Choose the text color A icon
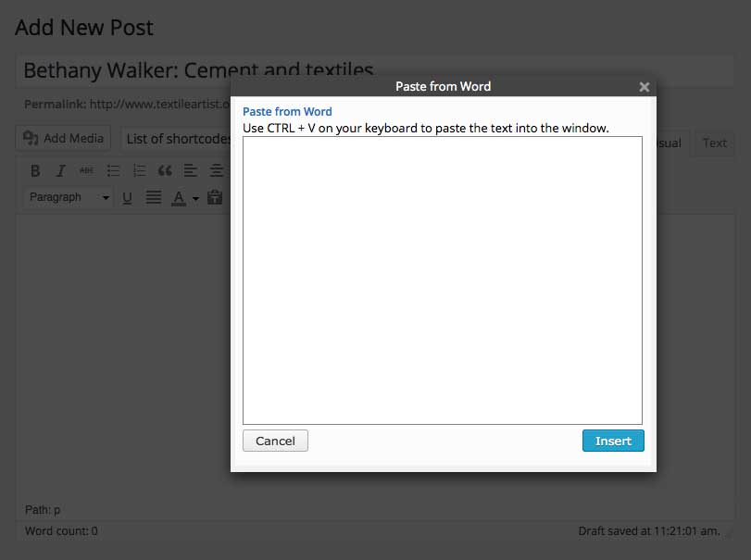The image size is (751, 560). coord(179,198)
